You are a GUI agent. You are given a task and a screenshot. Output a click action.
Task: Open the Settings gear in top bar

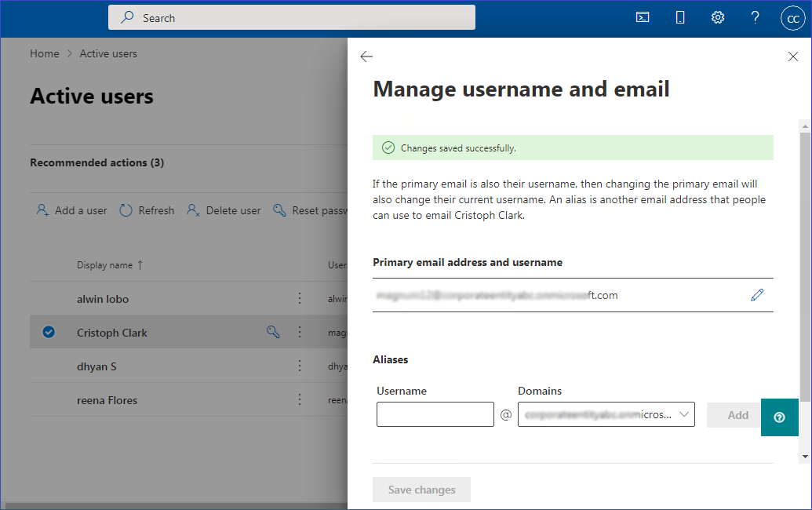pos(717,17)
